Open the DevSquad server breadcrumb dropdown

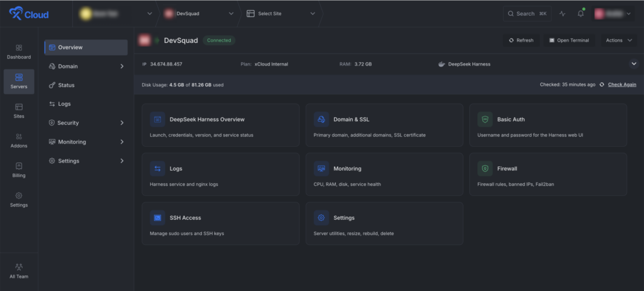point(231,14)
